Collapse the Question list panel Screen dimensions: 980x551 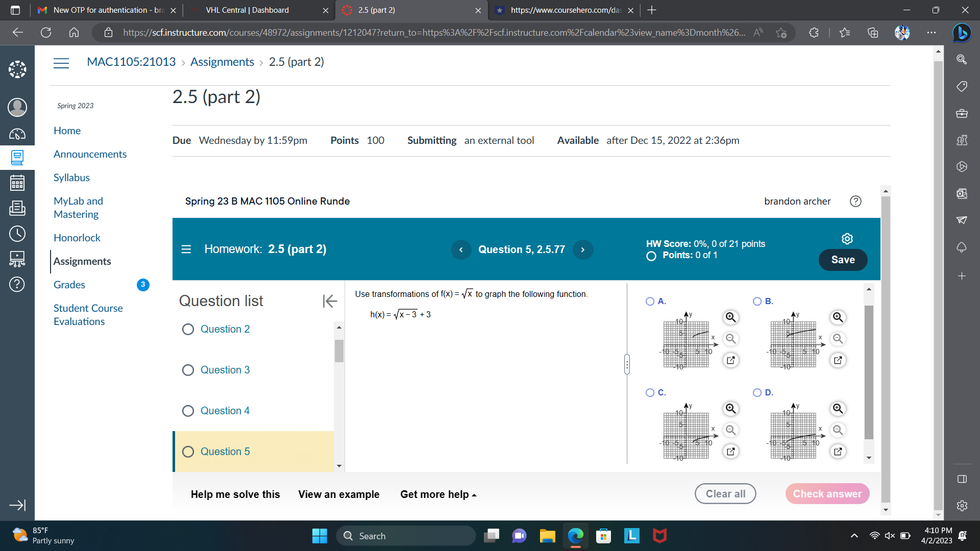point(330,301)
